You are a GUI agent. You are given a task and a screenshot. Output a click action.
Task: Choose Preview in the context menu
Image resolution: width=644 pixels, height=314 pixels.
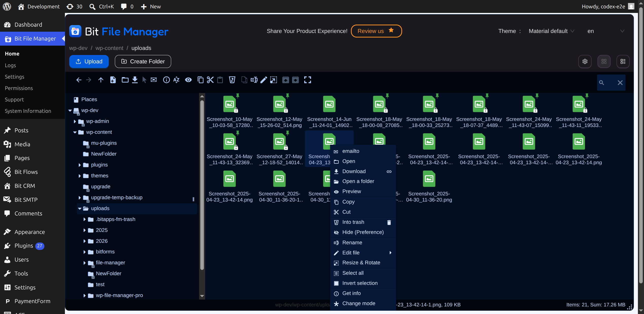[363, 192]
